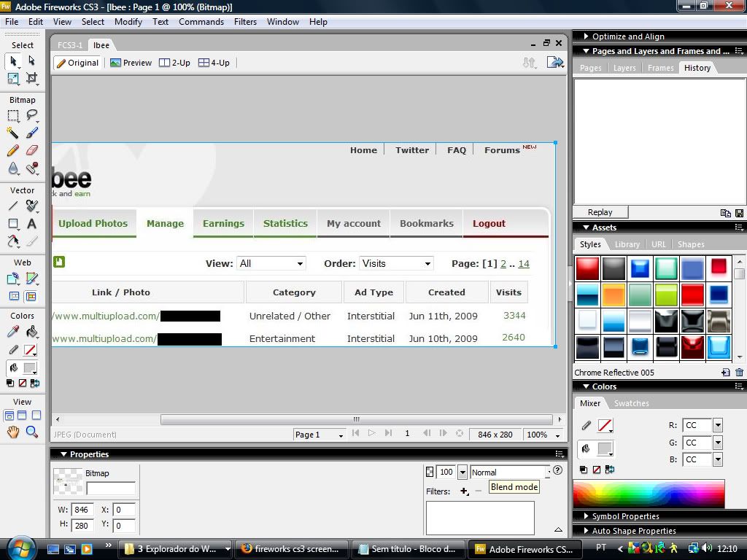
Task: Open the Modify menu
Action: [128, 22]
